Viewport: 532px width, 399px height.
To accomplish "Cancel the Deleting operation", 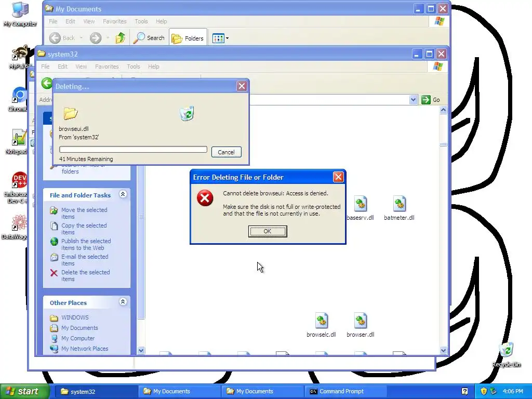I will [227, 152].
